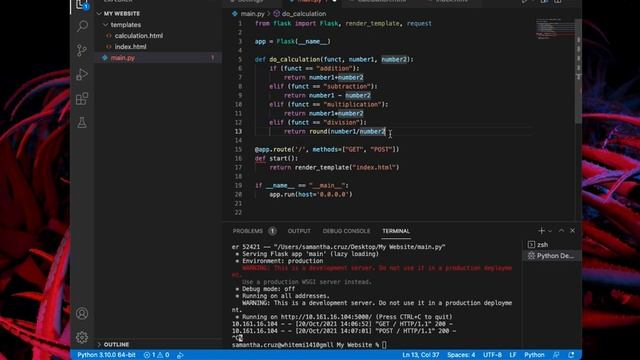Click the 'return render_template' line
The width and height of the screenshot is (640, 360).
(334, 167)
